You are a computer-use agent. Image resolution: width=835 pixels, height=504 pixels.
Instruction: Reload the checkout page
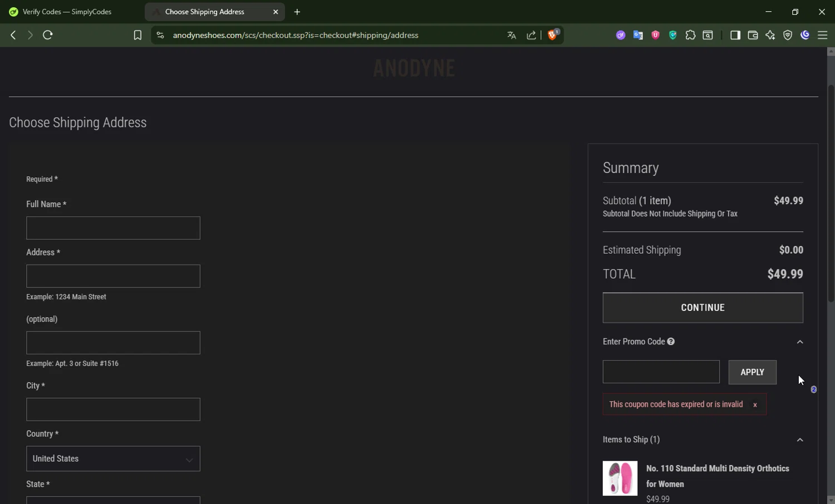pos(48,35)
